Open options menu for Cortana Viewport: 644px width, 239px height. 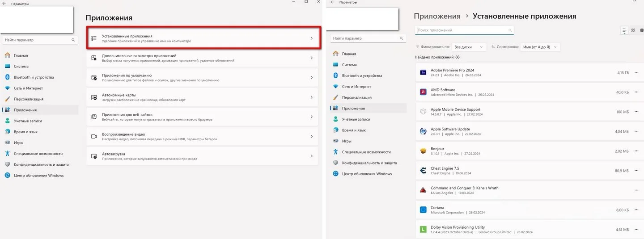[x=636, y=210]
